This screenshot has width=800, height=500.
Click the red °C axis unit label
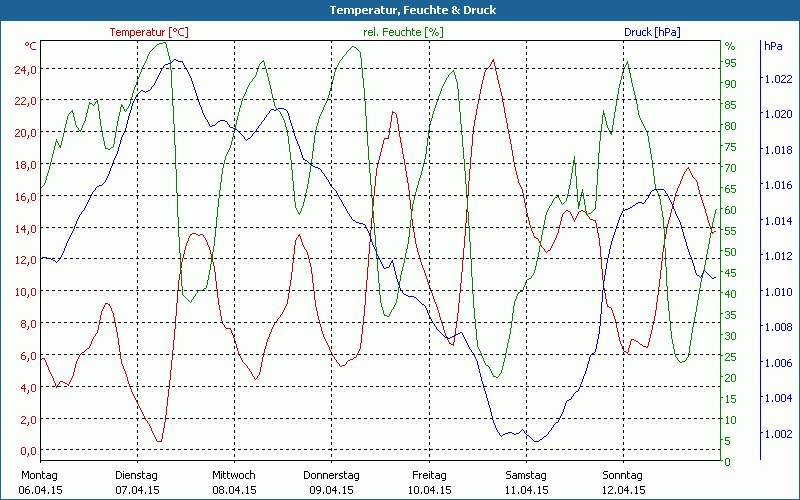coord(31,46)
